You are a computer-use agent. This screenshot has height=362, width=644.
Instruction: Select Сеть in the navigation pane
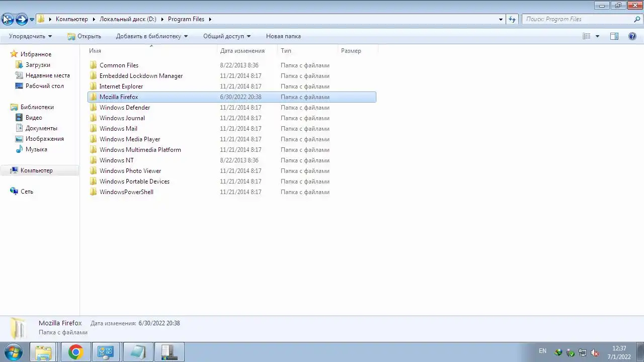[27, 192]
